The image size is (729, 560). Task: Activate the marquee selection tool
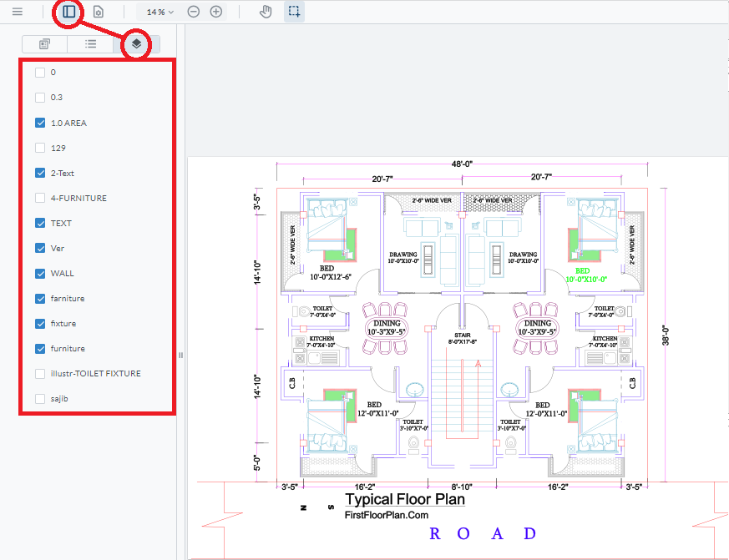(293, 12)
